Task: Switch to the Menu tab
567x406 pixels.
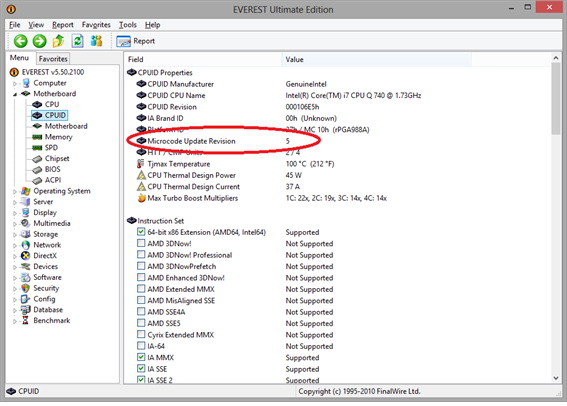Action: point(20,58)
